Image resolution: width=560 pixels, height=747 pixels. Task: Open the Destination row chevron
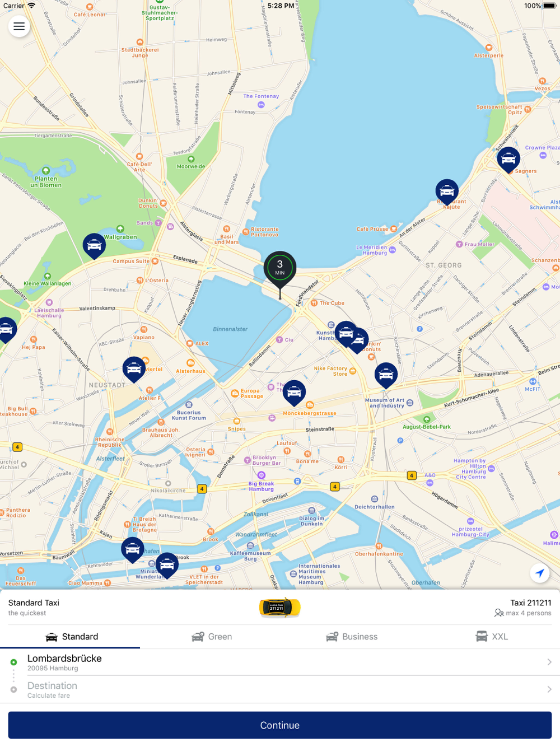(x=549, y=689)
